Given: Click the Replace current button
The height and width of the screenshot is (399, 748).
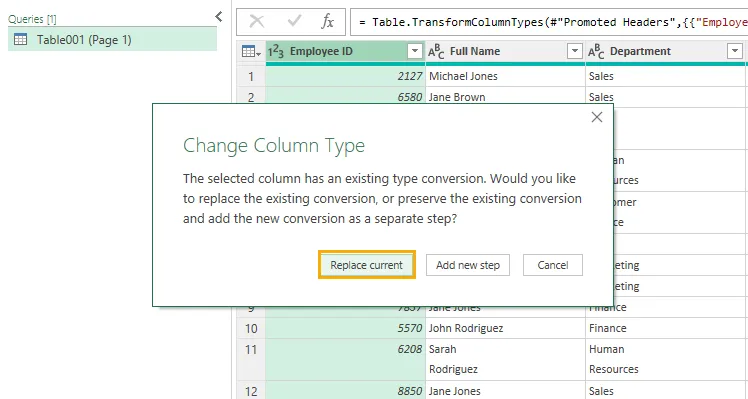Looking at the screenshot, I should click(367, 265).
